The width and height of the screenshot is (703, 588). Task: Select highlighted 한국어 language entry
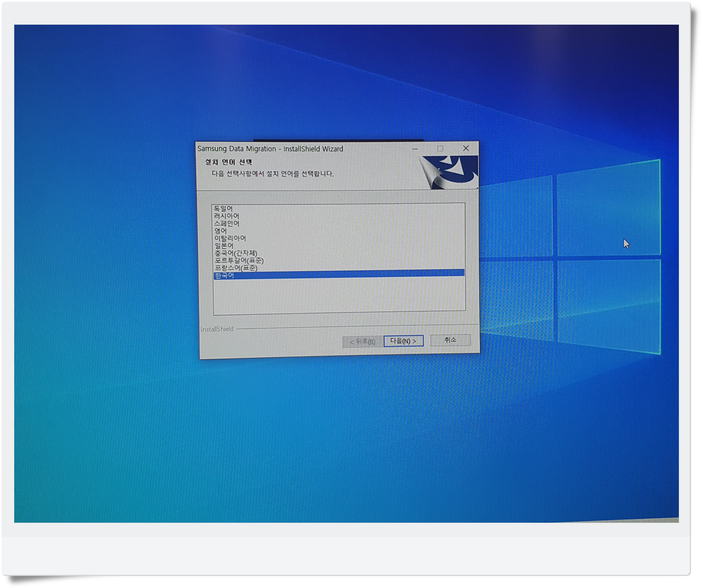339,275
